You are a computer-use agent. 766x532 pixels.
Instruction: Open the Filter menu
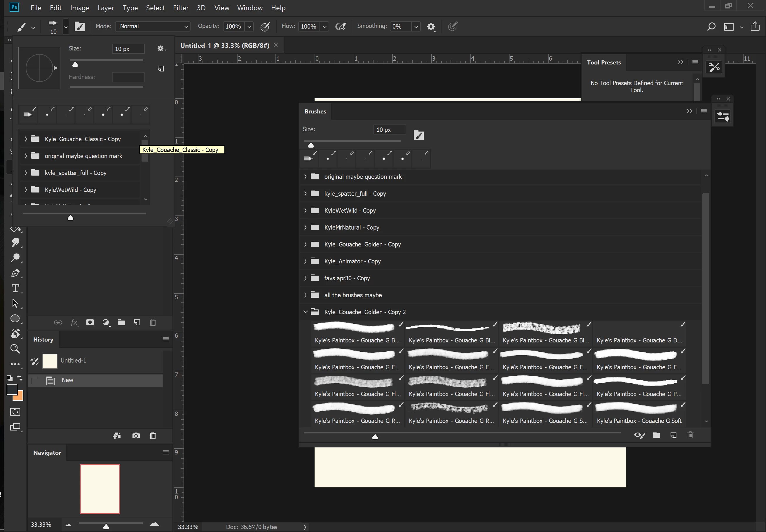180,8
